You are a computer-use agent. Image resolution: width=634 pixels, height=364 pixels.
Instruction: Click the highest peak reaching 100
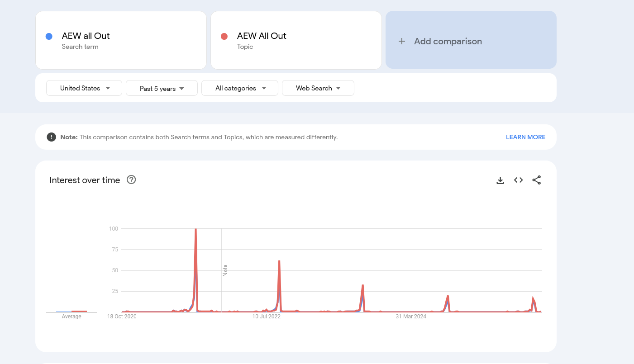[x=195, y=230]
